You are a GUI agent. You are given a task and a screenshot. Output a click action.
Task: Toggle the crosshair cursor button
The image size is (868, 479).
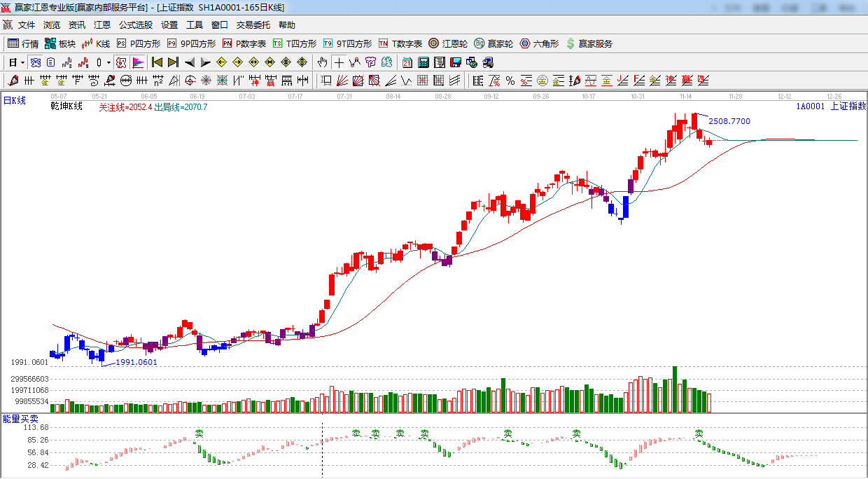point(339,62)
